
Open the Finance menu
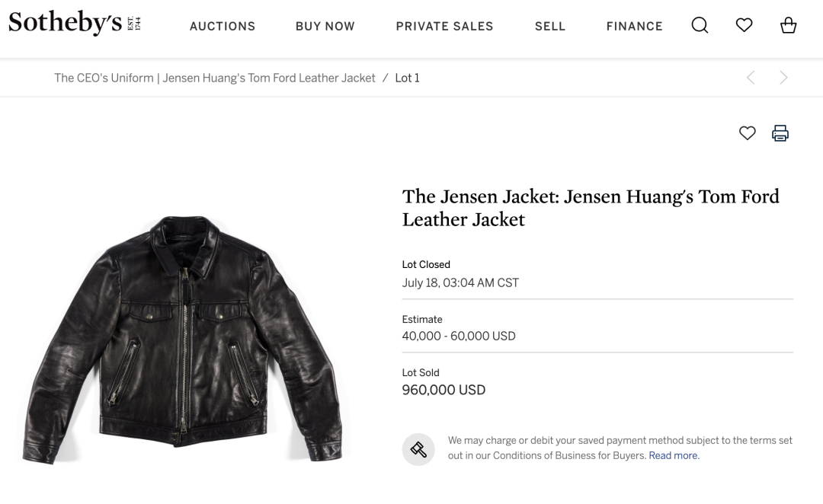635,26
